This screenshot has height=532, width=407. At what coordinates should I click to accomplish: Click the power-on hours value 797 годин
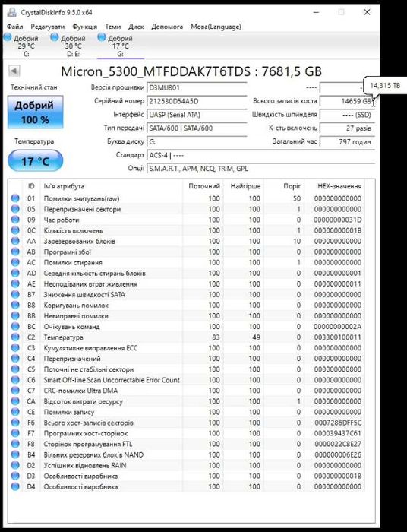pos(347,141)
